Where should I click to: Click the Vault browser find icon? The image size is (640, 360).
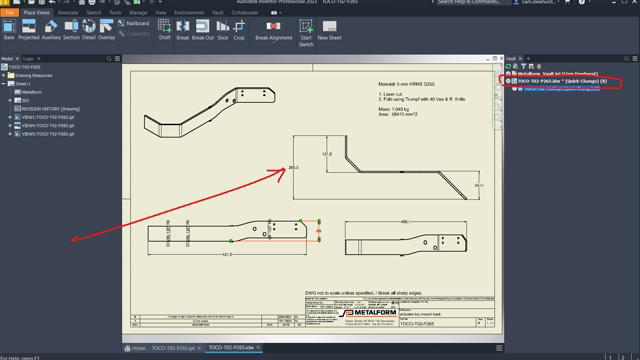(531, 66)
